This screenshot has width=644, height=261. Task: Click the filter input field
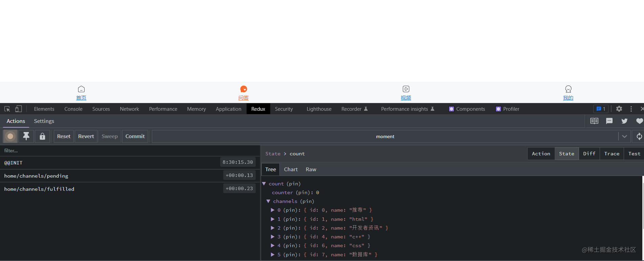click(x=130, y=151)
